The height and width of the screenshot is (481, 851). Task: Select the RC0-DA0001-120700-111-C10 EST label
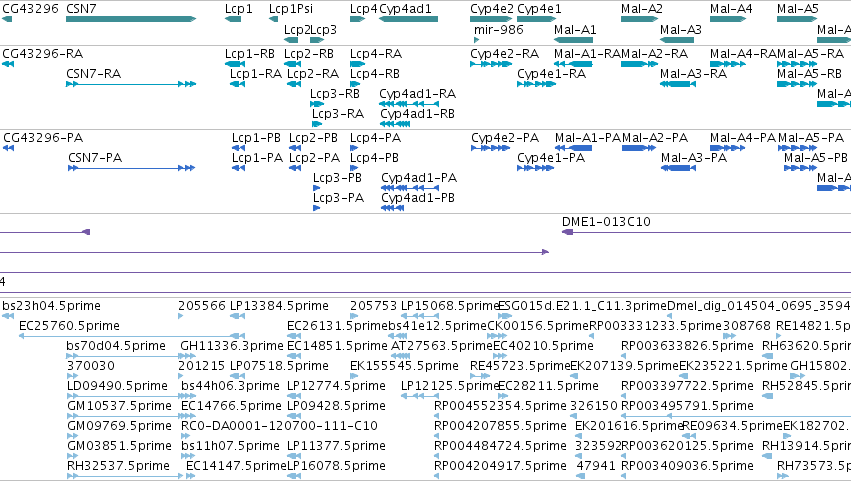tap(280, 426)
